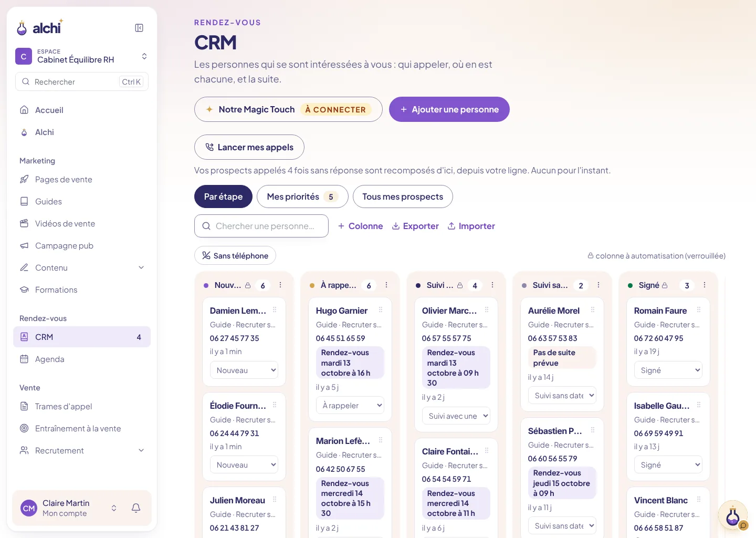Collapse the sidebar panel icon
The width and height of the screenshot is (756, 538).
(x=139, y=28)
